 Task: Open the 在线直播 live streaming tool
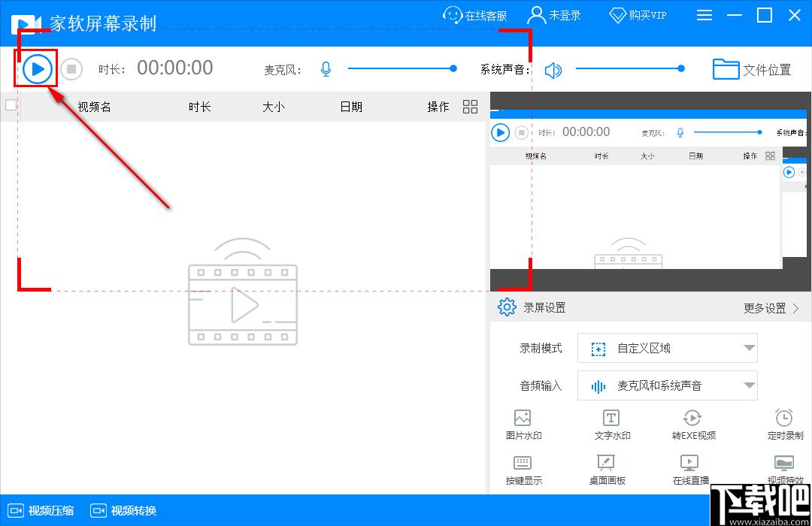coord(690,470)
